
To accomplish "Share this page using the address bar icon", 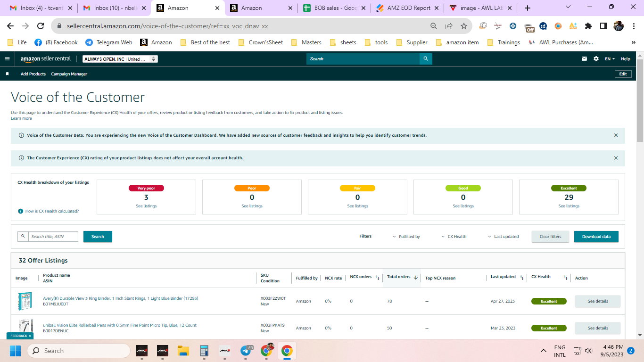I will tap(449, 26).
